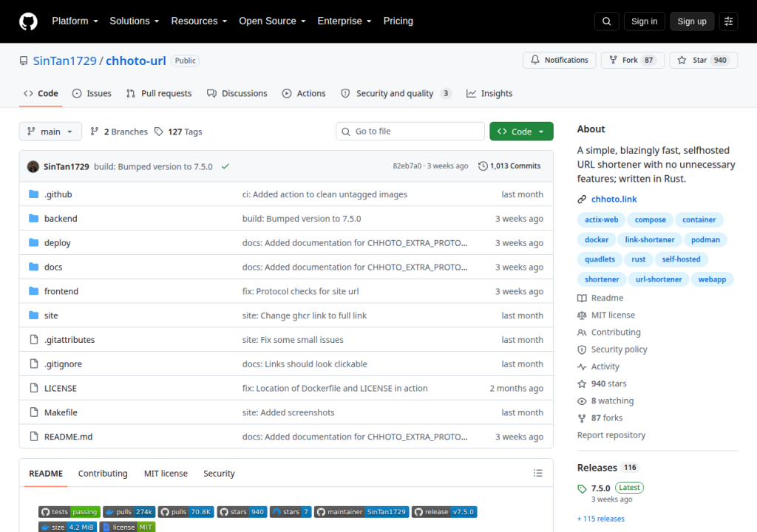
Task: Open the GitHub home logo
Action: pos(28,21)
